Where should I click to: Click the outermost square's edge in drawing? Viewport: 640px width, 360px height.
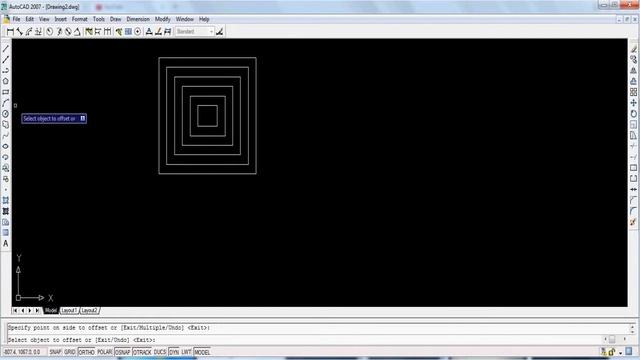pyautogui.click(x=159, y=116)
